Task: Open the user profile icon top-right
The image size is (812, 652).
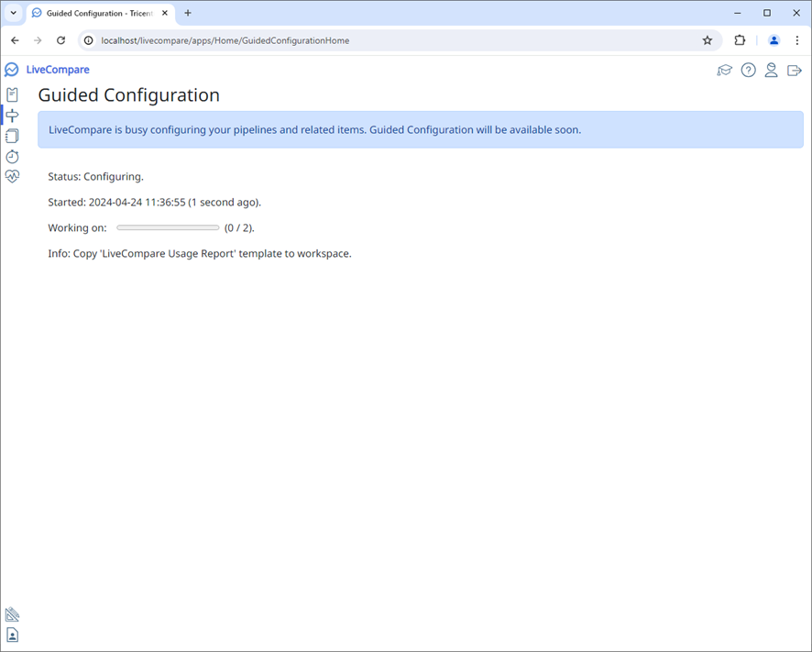Action: tap(771, 70)
